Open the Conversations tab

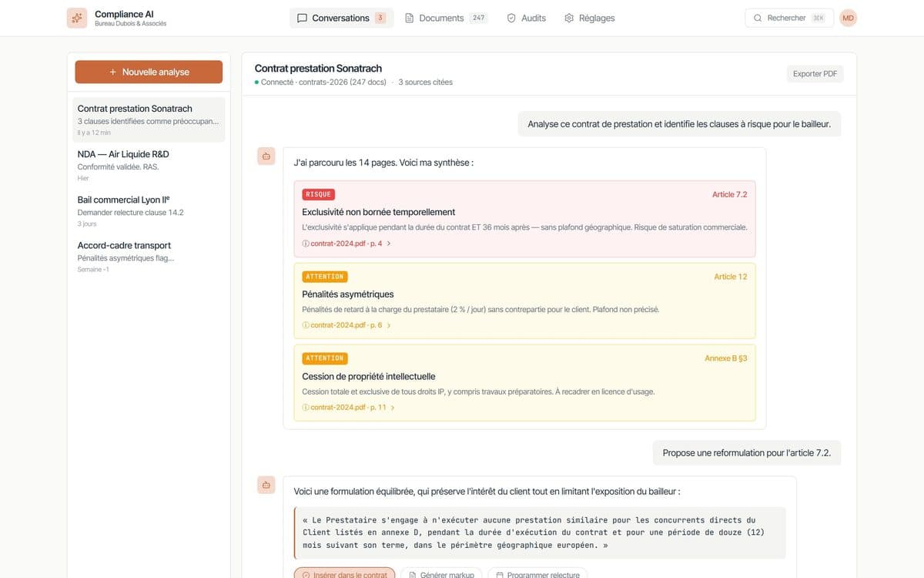pyautogui.click(x=342, y=18)
